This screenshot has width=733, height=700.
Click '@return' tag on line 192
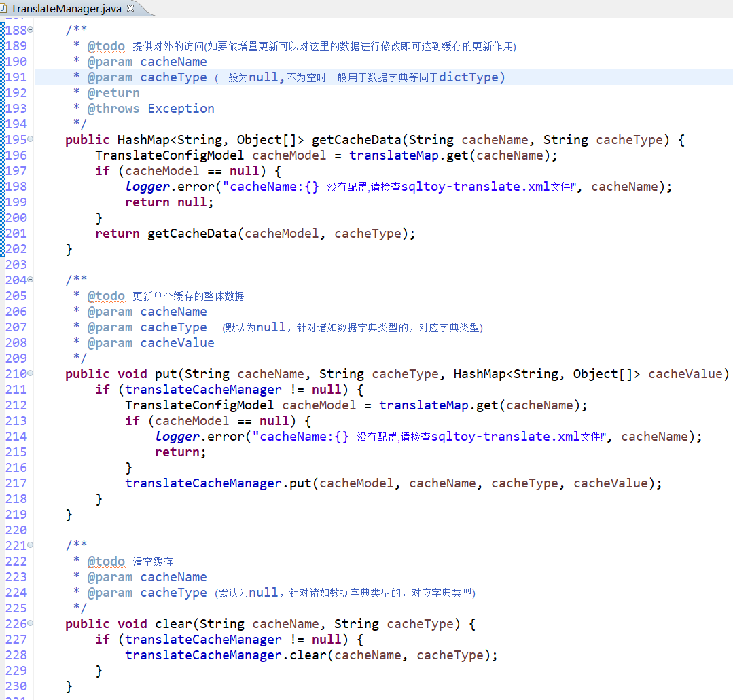point(113,93)
